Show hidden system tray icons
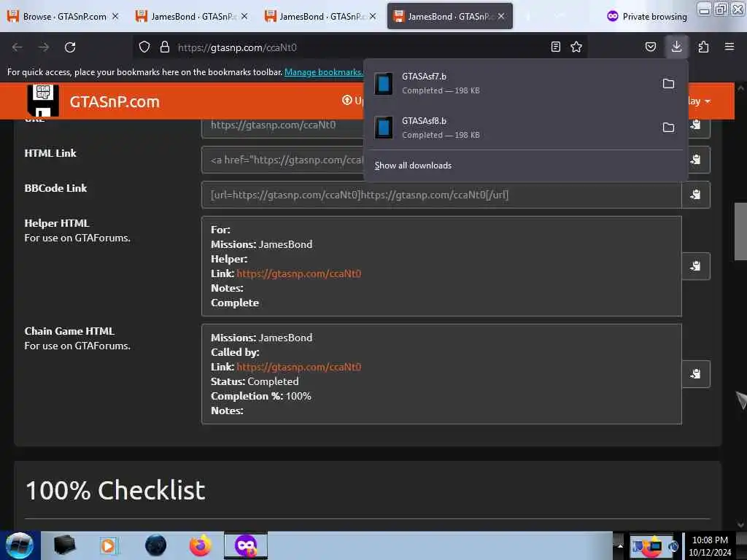The width and height of the screenshot is (747, 560). tap(620, 545)
